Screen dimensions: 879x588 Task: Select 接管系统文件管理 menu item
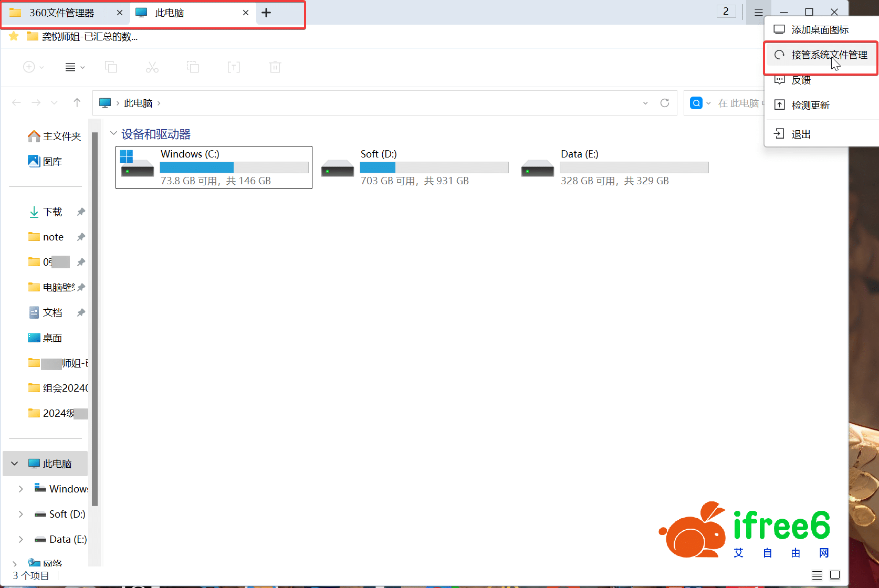point(829,55)
